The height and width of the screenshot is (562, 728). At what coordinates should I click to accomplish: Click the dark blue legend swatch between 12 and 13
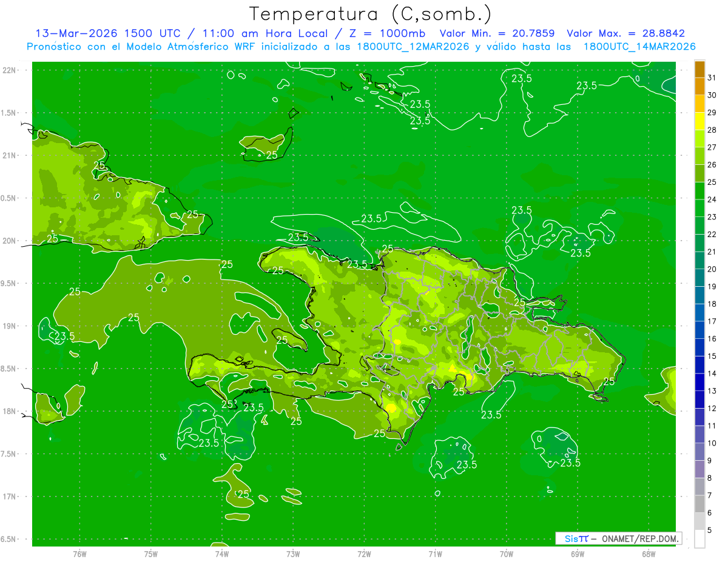tap(699, 400)
